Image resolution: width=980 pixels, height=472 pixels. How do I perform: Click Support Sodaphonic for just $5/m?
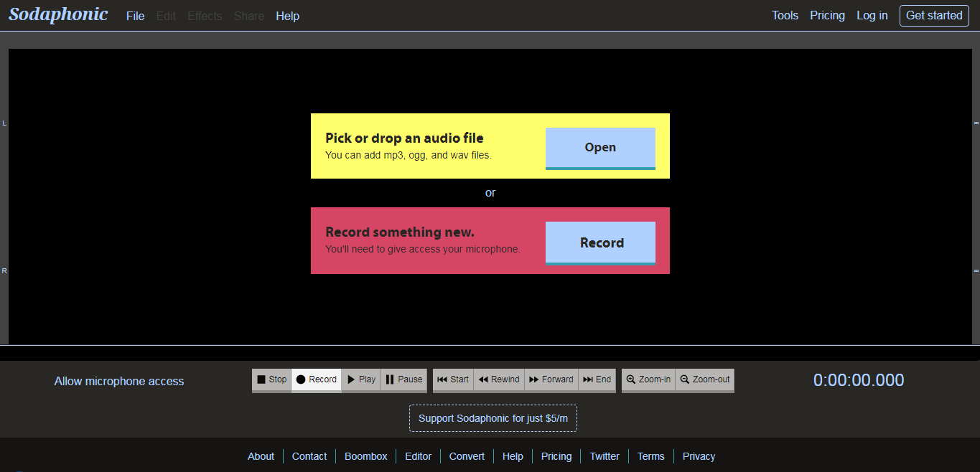pyautogui.click(x=493, y=418)
